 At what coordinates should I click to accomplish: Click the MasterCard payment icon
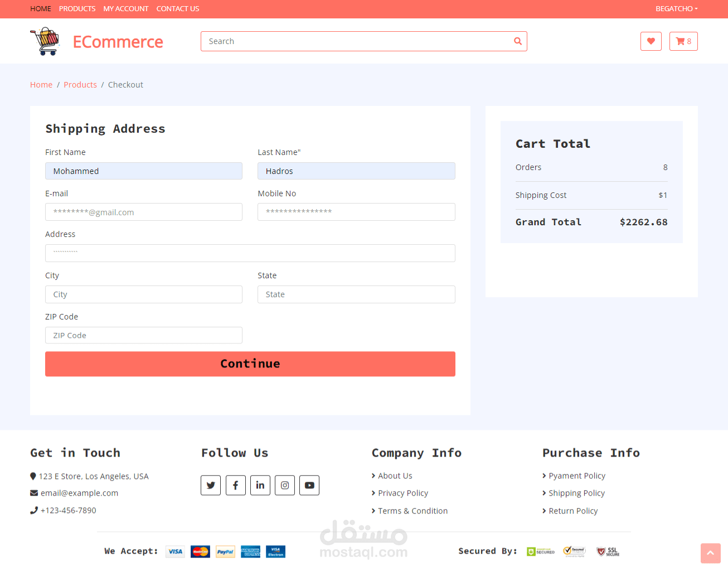pyautogui.click(x=200, y=551)
